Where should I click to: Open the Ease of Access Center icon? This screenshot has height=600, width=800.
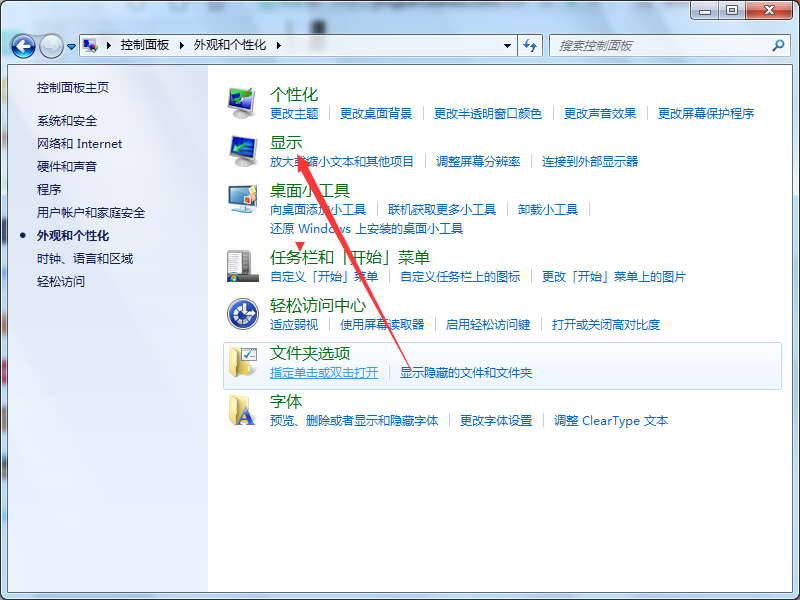[x=242, y=313]
